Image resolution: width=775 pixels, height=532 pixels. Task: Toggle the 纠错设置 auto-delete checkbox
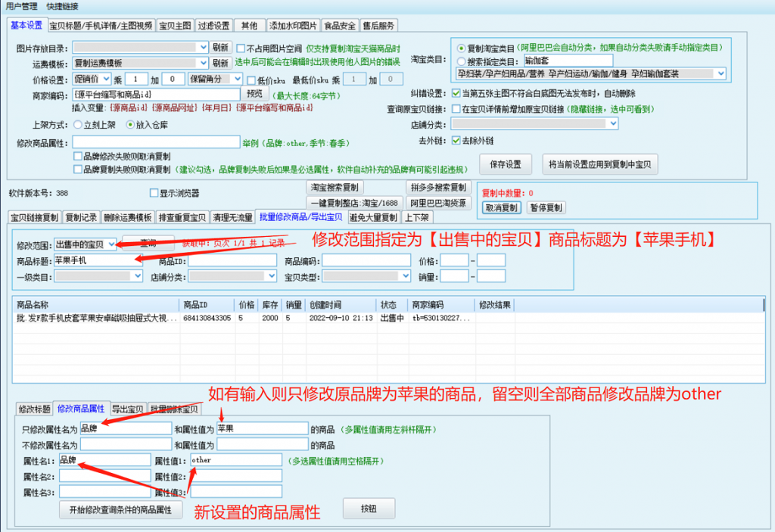pos(456,93)
